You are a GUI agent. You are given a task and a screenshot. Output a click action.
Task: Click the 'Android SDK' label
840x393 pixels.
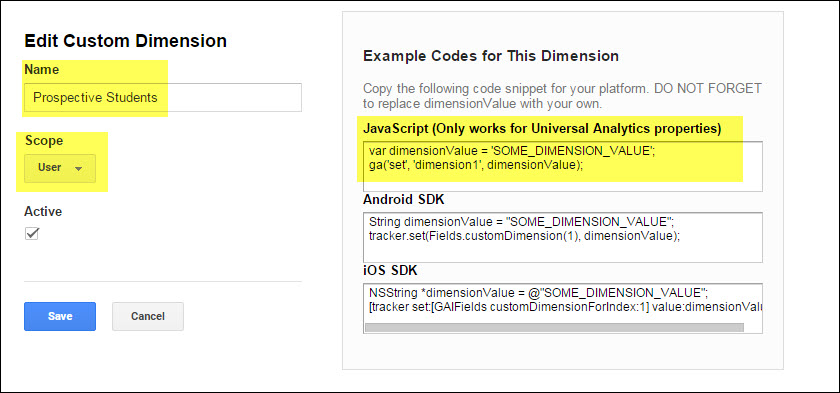(403, 200)
